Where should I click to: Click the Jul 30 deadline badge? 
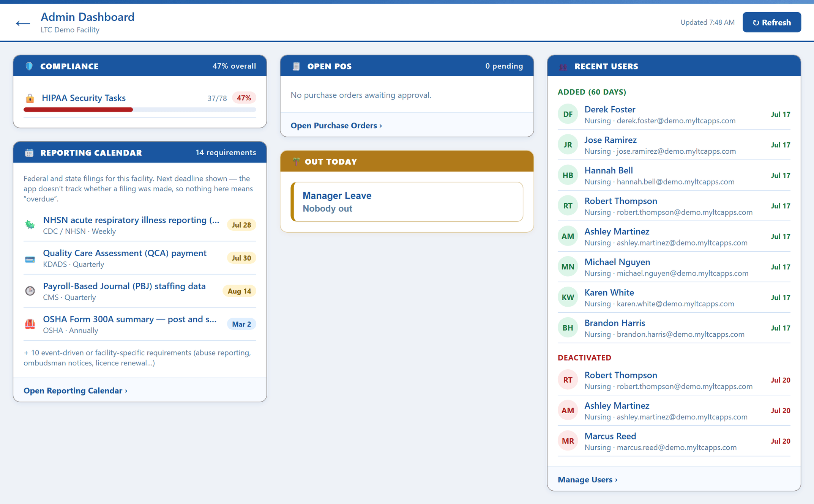(241, 258)
